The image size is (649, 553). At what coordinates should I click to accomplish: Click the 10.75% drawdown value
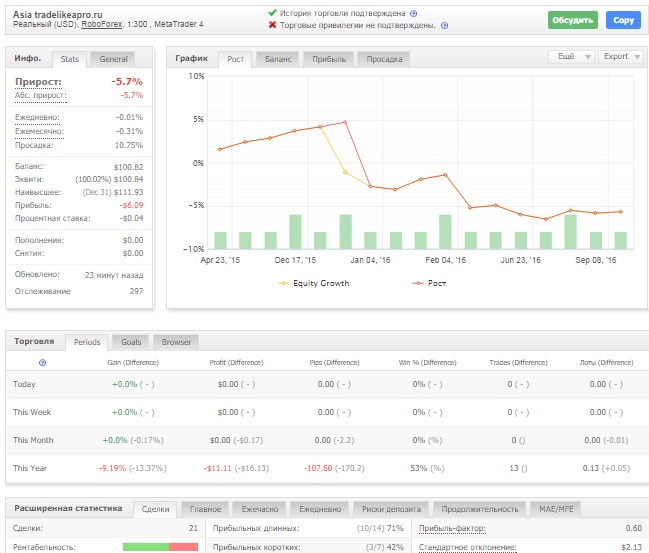pyautogui.click(x=129, y=145)
